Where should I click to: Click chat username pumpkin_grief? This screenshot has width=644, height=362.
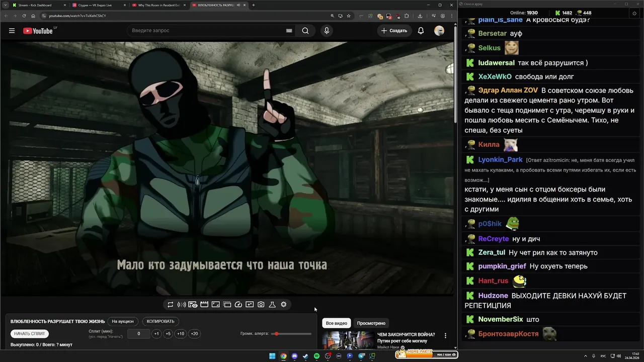click(x=502, y=266)
